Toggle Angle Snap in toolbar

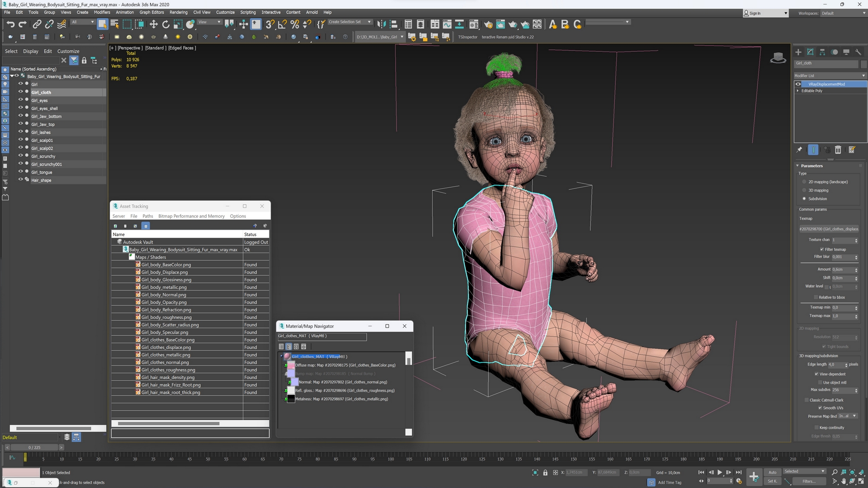[x=283, y=24]
